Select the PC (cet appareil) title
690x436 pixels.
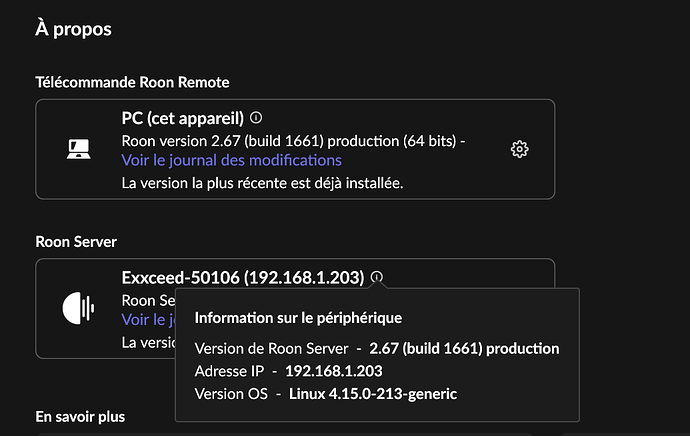pyautogui.click(x=183, y=118)
